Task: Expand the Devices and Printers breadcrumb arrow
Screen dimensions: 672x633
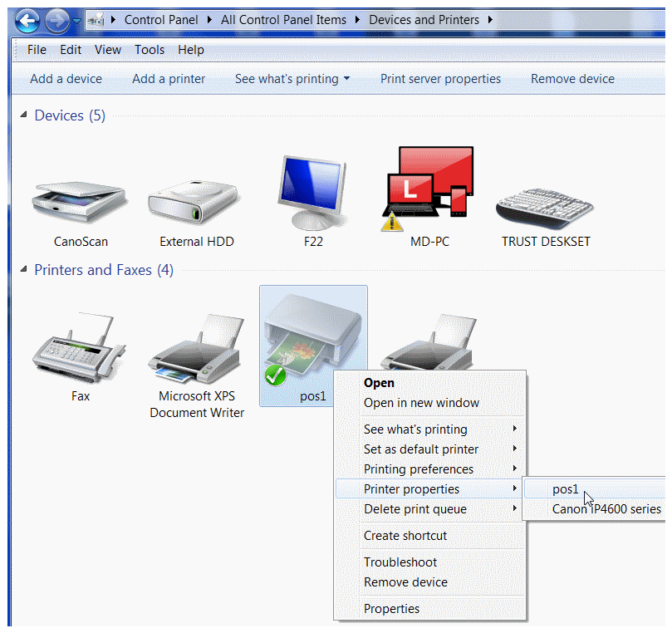Action: [490, 20]
